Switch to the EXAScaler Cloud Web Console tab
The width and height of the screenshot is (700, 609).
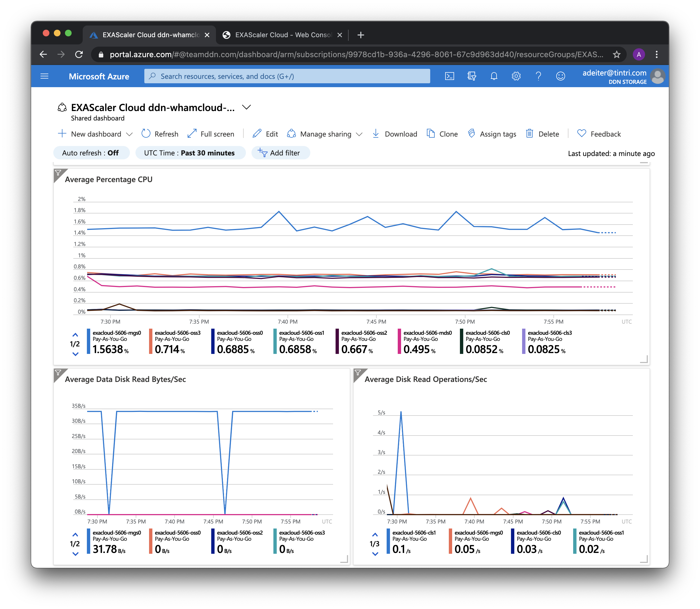point(282,35)
